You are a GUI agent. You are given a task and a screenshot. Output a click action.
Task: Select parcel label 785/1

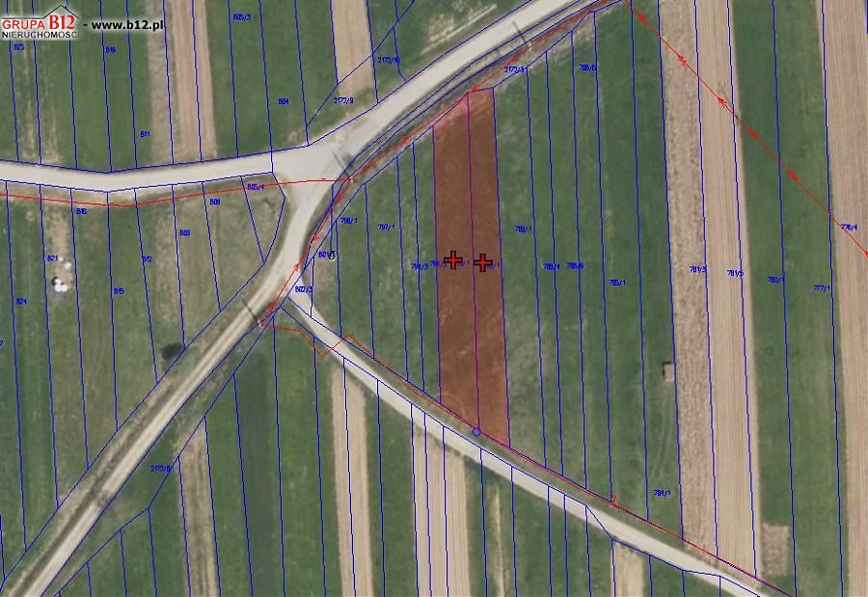(x=617, y=283)
